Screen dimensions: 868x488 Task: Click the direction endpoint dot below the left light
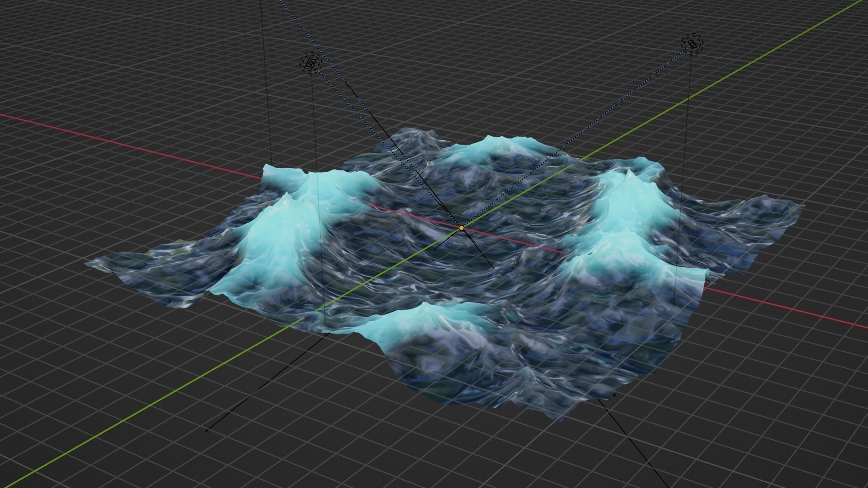(207, 431)
